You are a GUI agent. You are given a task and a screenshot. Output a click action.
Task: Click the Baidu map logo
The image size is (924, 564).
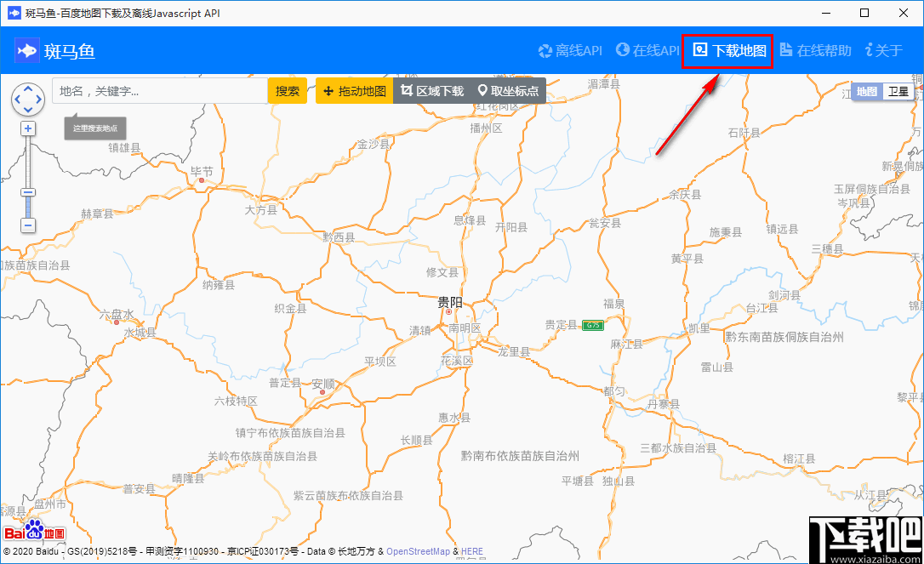point(34,532)
